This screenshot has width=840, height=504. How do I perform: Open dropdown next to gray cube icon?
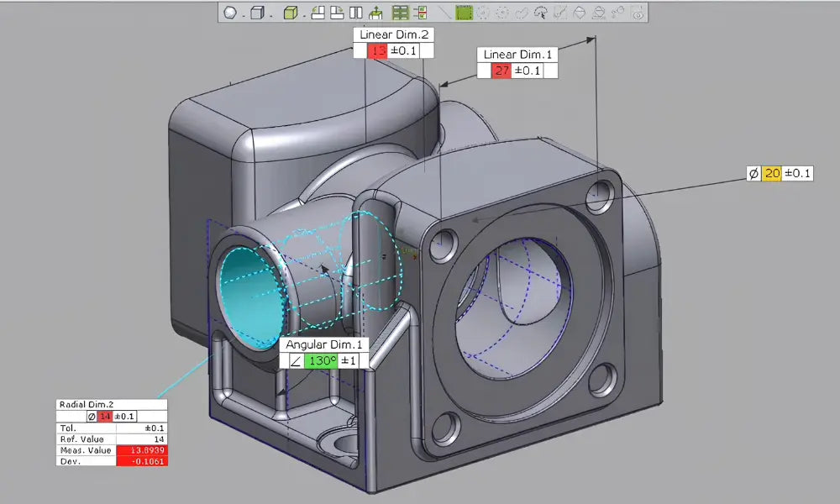click(271, 16)
